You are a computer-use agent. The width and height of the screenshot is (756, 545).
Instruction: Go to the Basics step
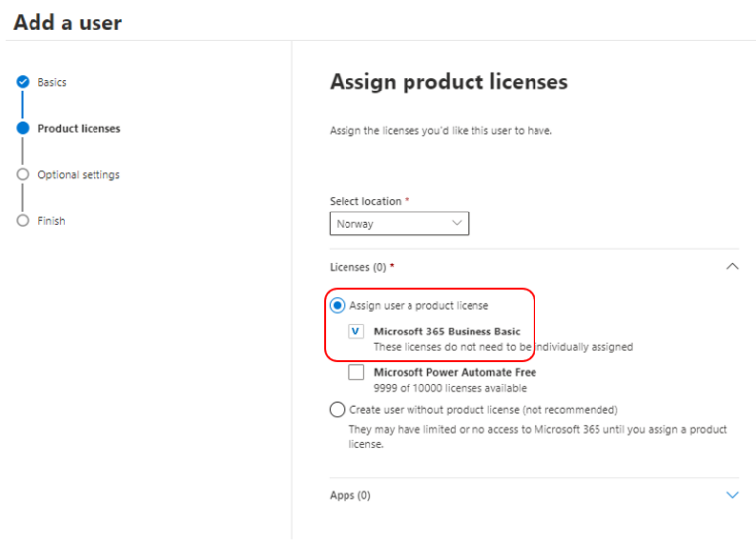[52, 82]
